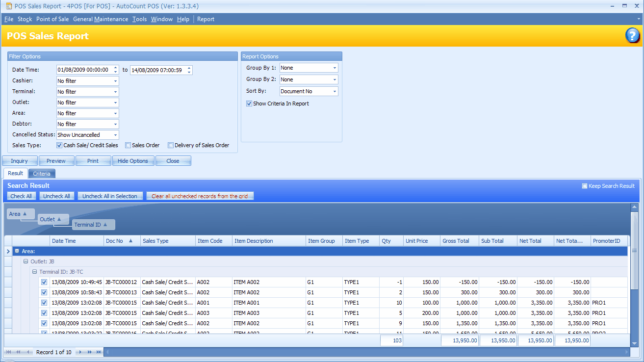The width and height of the screenshot is (644, 362).
Task: Collapse the Outlet: JB group
Action: pos(26,261)
